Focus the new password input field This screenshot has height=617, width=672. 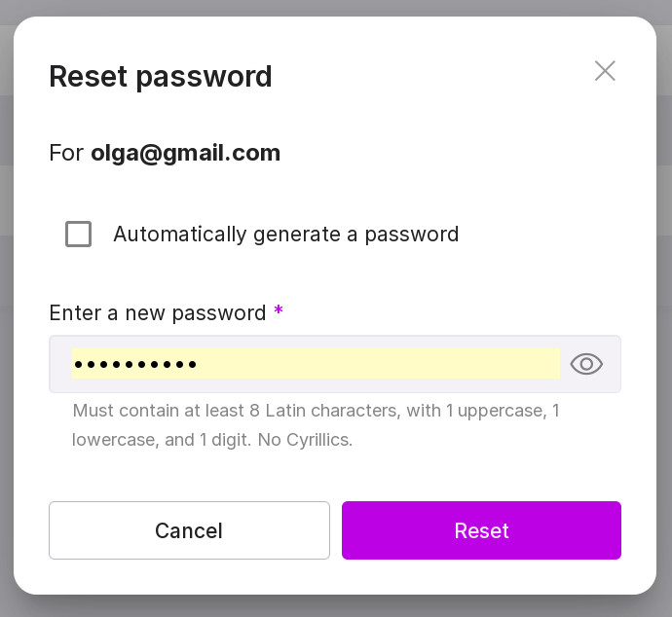316,365
